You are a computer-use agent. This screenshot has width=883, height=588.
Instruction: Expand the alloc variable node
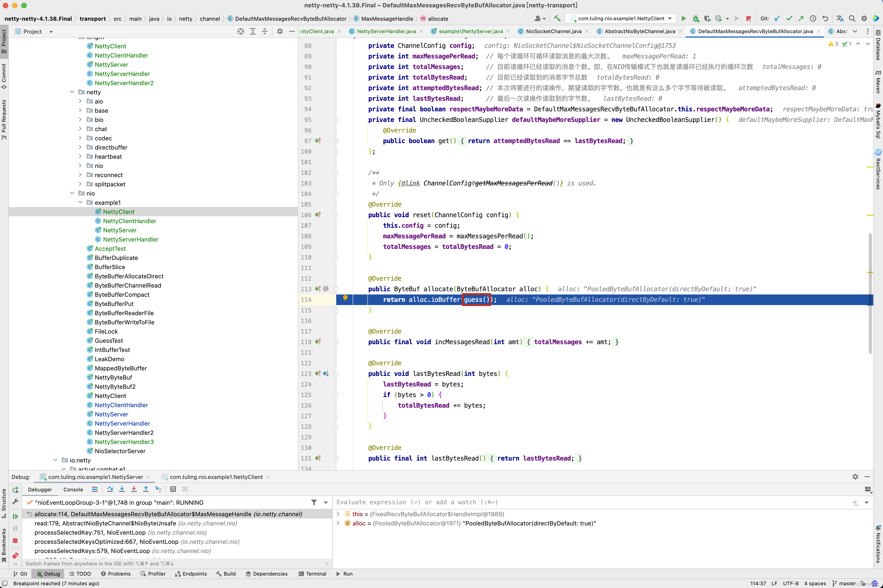(338, 523)
